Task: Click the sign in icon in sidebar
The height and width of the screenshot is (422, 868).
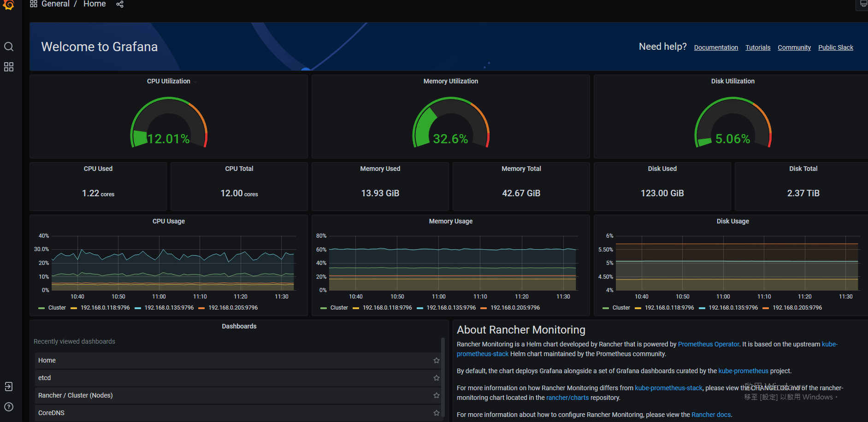Action: (x=9, y=387)
